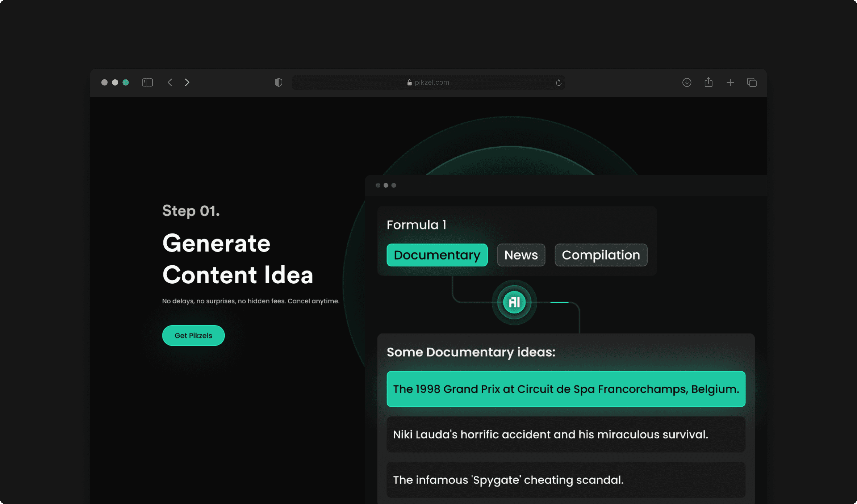
Task: Reload the page with the refresh icon
Action: (558, 83)
